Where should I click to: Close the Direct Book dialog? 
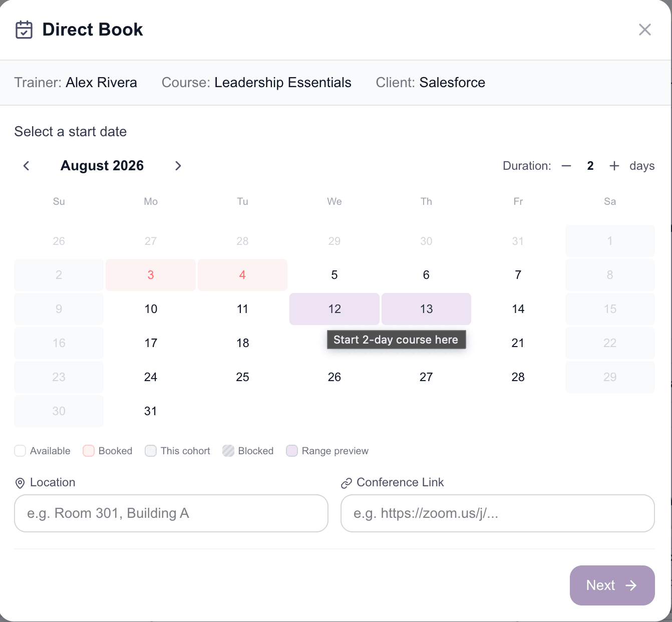tap(645, 30)
